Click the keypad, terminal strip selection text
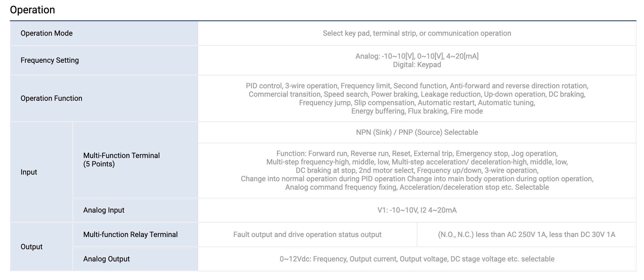Screen dimensions: 644x280 [x=417, y=33]
